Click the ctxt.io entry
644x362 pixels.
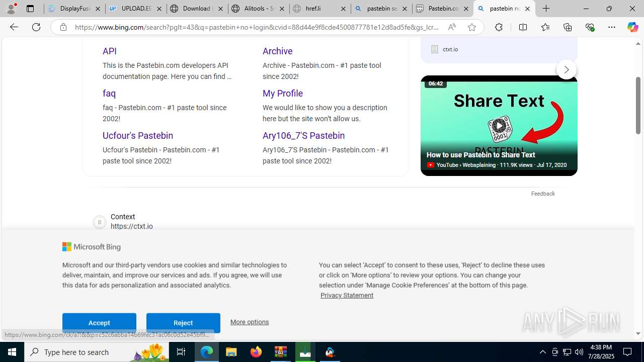[x=445, y=49]
